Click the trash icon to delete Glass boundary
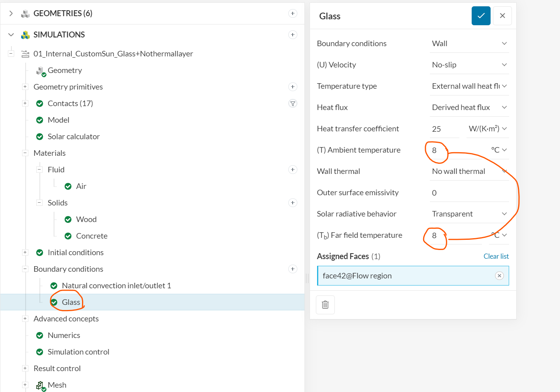This screenshot has width=560, height=392. click(x=325, y=304)
